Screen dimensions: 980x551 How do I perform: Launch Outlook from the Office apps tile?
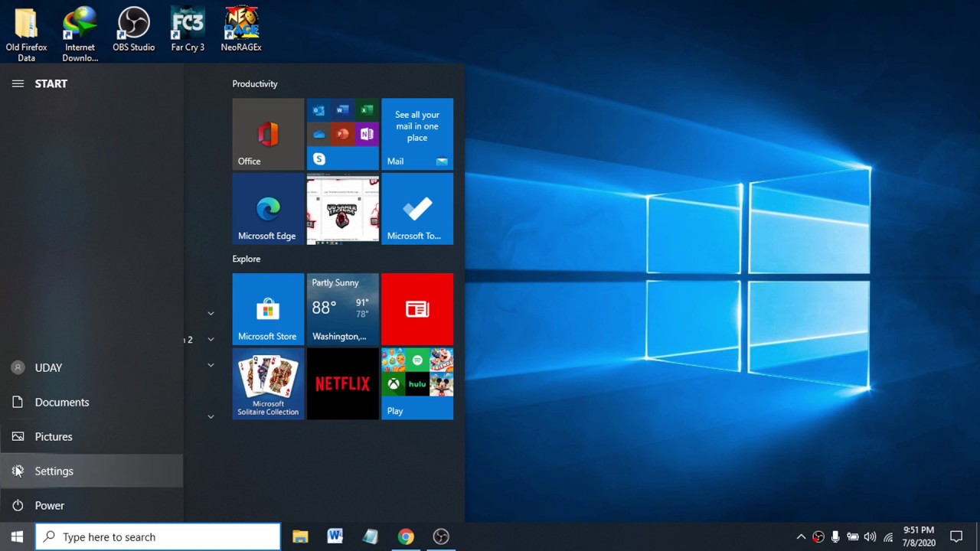pyautogui.click(x=318, y=110)
